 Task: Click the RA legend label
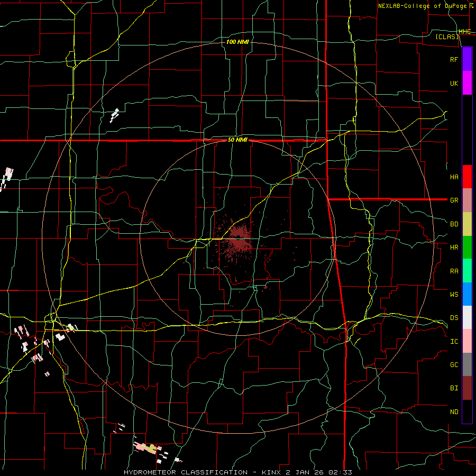pos(454,271)
